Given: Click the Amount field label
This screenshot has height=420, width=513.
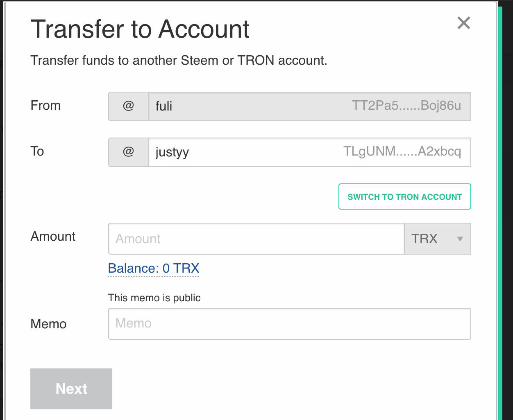Looking at the screenshot, I should tap(53, 237).
